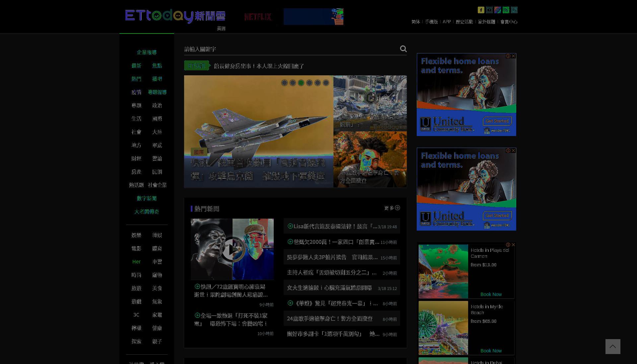Open Her category in sidebar

pos(136,262)
